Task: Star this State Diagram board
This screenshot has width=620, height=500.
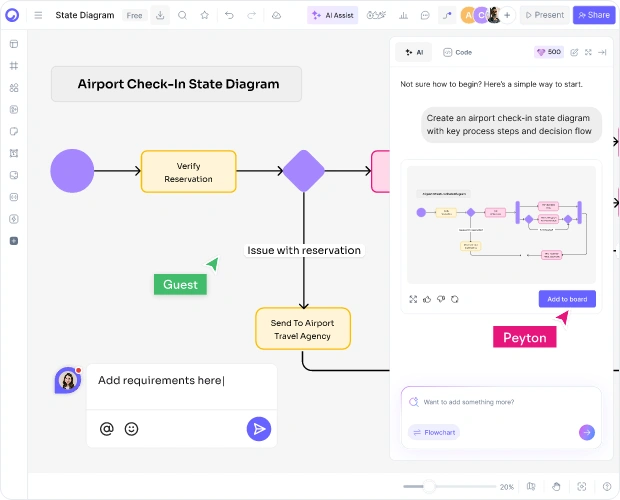Action: point(204,15)
